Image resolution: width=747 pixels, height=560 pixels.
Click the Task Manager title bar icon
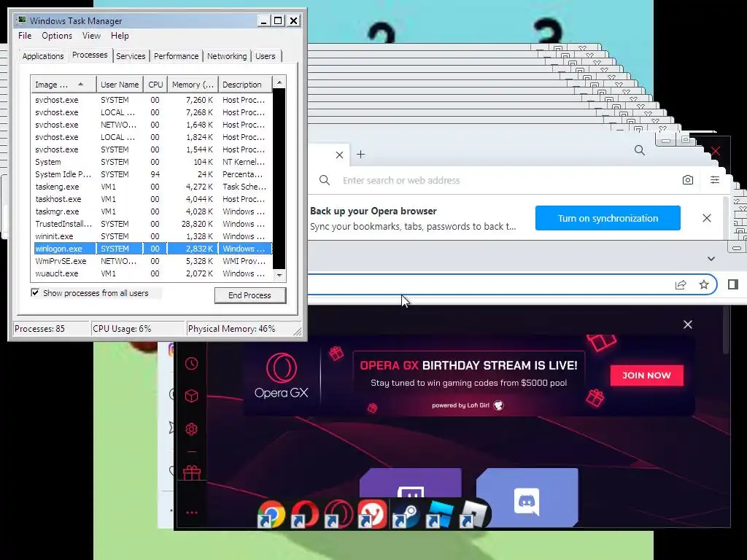[21, 20]
